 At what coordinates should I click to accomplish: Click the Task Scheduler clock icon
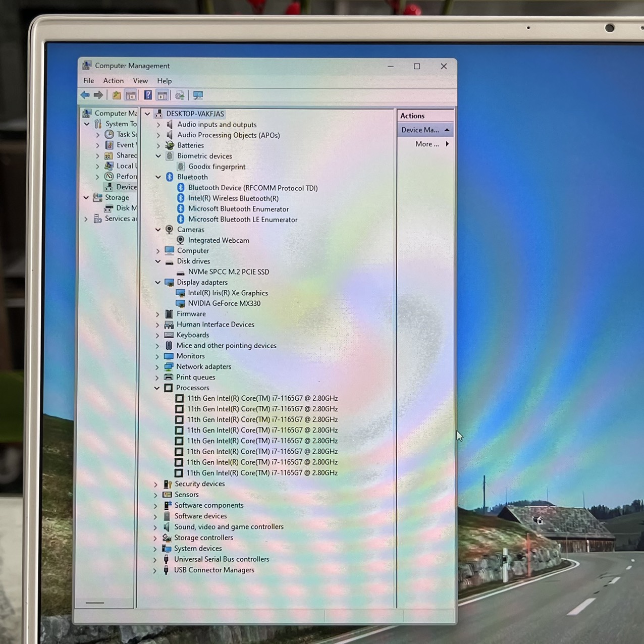109,134
